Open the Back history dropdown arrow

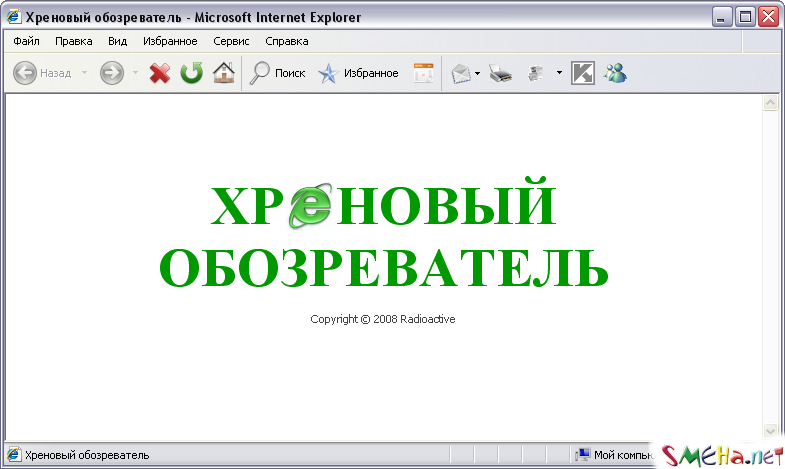pyautogui.click(x=84, y=73)
